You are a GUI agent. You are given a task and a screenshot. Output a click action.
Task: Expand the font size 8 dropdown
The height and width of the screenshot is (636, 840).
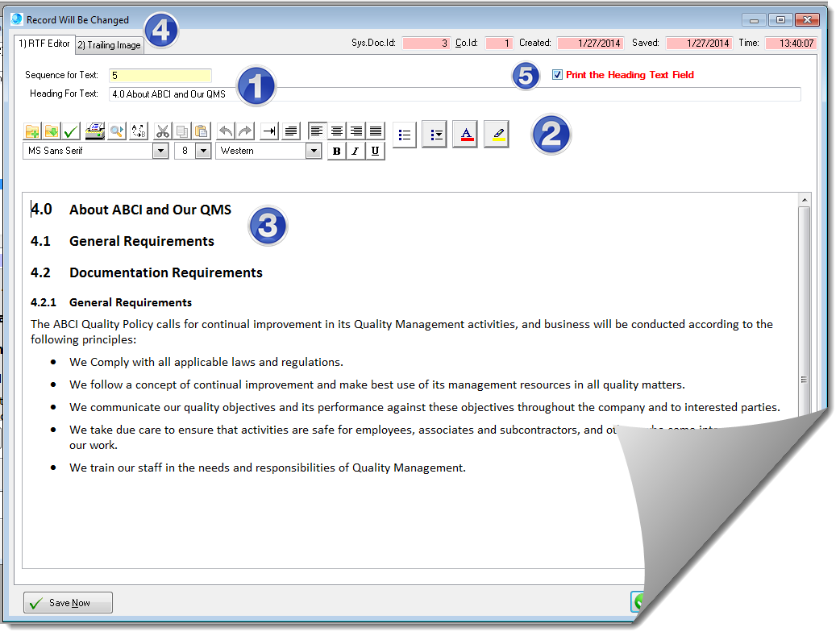(203, 151)
